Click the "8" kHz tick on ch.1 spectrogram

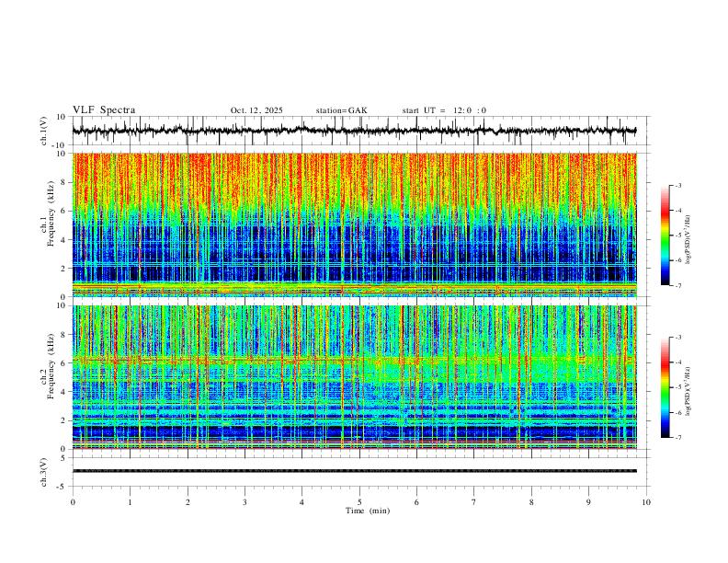click(63, 182)
